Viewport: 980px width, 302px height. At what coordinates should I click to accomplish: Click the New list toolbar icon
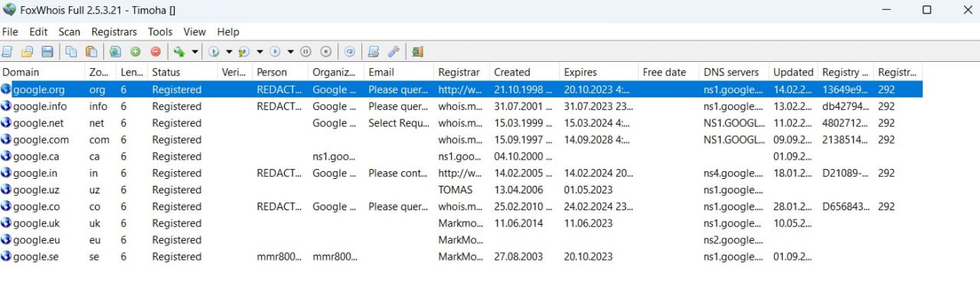[8, 52]
